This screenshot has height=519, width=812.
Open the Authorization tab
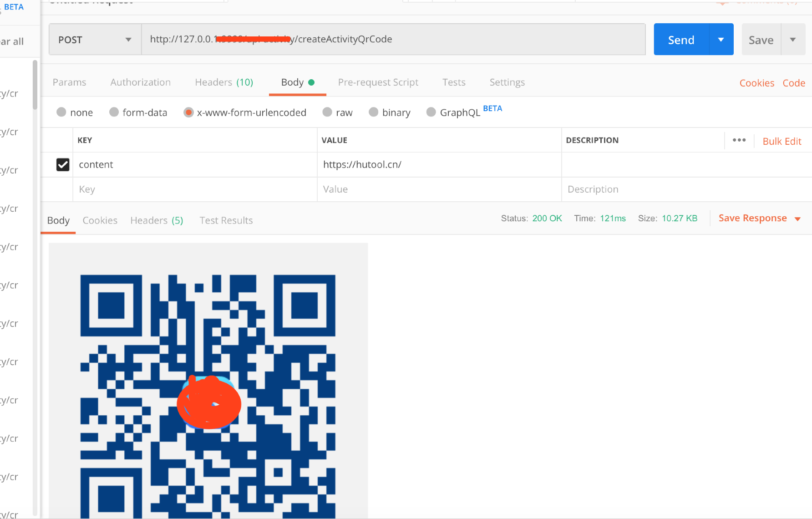pos(140,82)
